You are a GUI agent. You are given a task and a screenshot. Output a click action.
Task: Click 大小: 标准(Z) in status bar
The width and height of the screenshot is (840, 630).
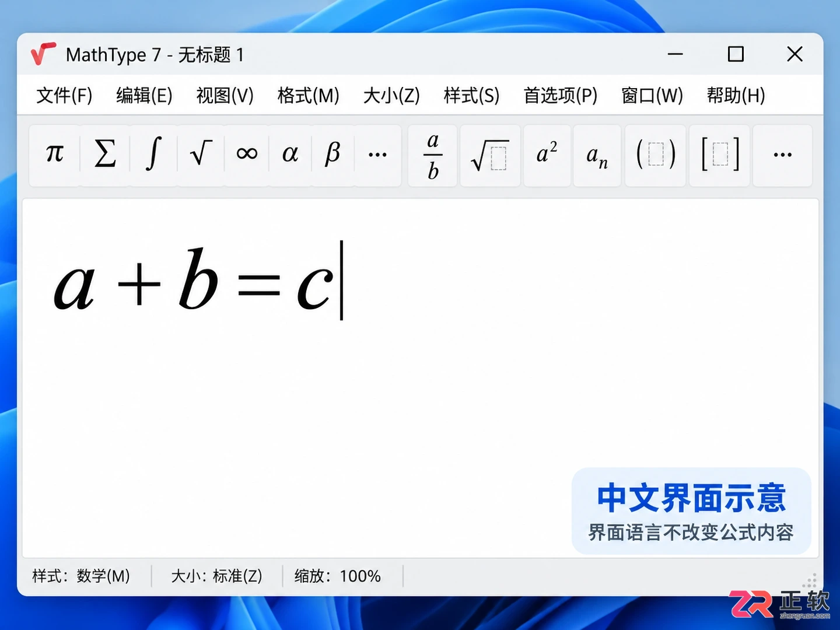coord(216,576)
